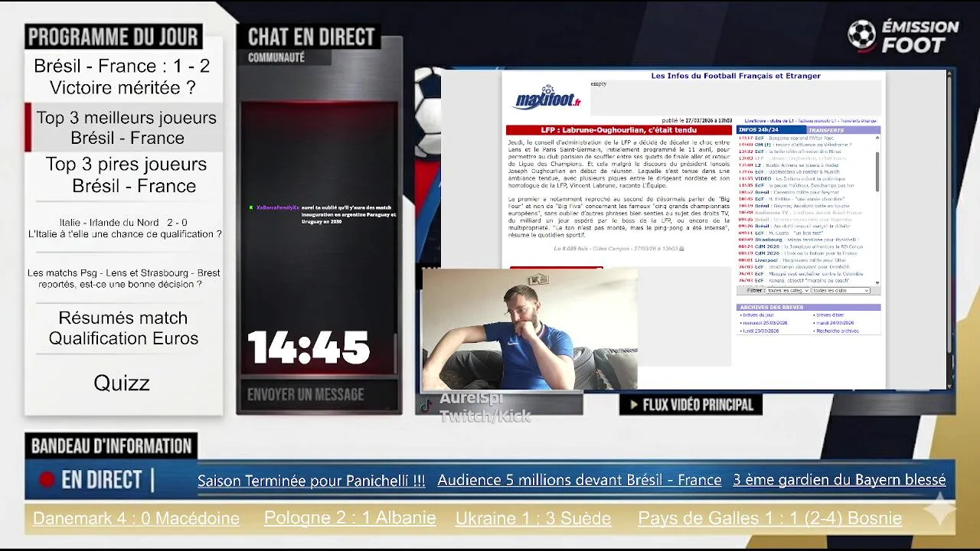Click the red 'LFP : Labrune-Oughourlian' article headline
The width and height of the screenshot is (980, 551).
coord(619,130)
